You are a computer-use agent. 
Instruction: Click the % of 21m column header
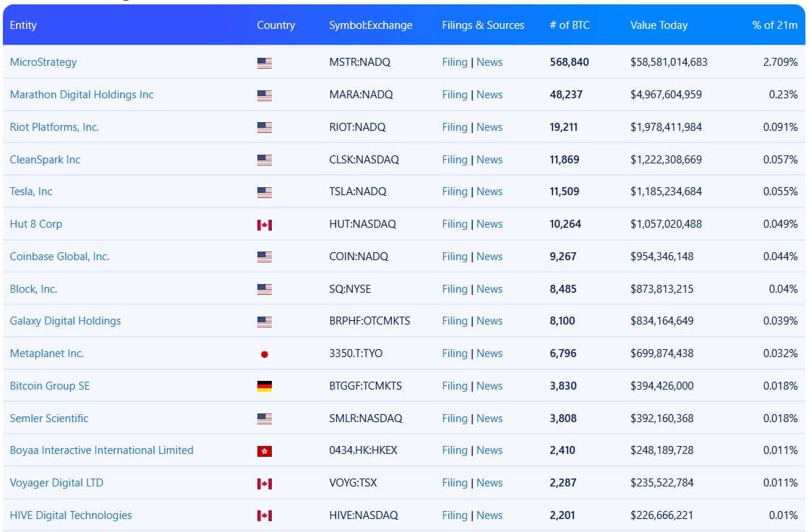pos(774,25)
